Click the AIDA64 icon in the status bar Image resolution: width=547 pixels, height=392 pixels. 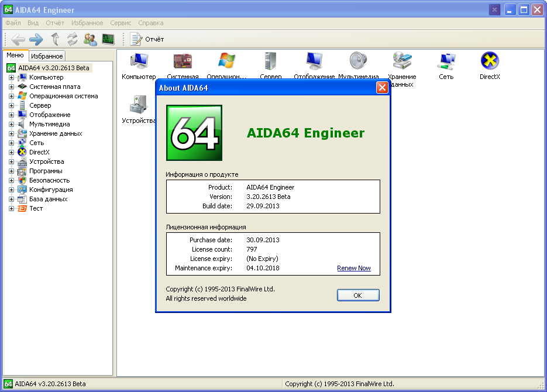click(8, 384)
